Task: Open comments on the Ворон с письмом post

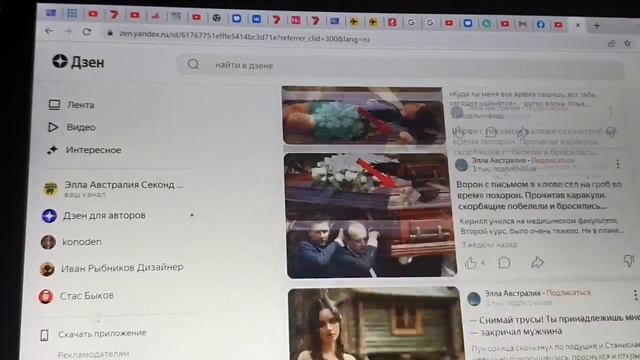Action: [504, 263]
